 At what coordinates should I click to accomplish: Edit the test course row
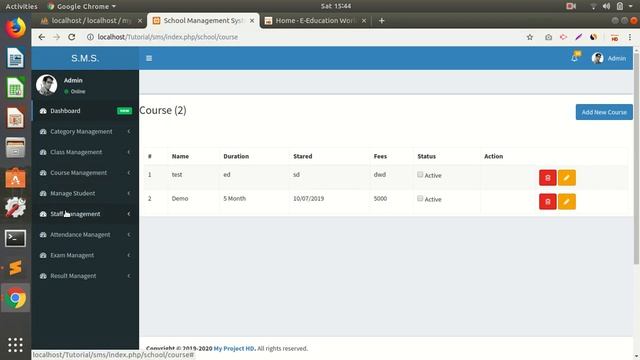coord(567,178)
